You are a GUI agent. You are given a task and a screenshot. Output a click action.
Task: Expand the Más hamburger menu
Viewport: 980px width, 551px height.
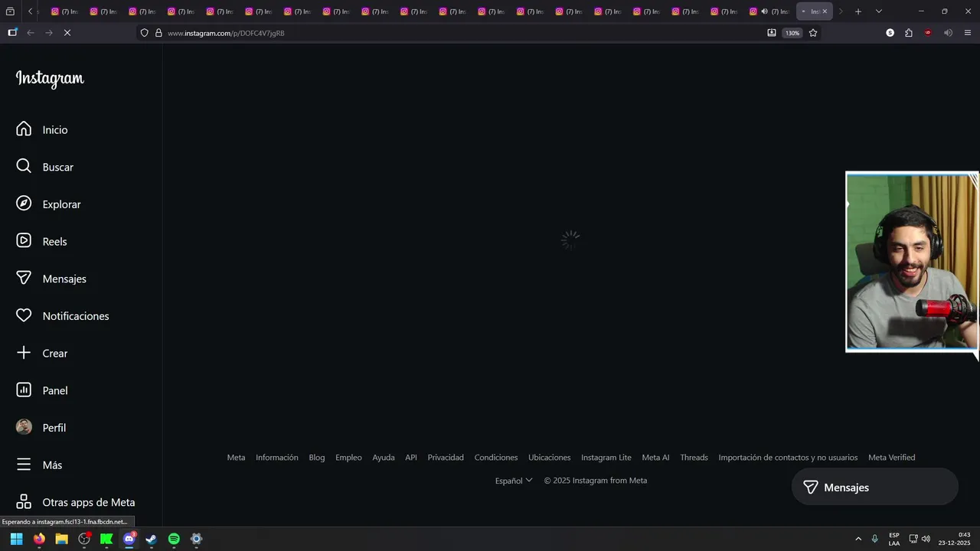tap(39, 465)
